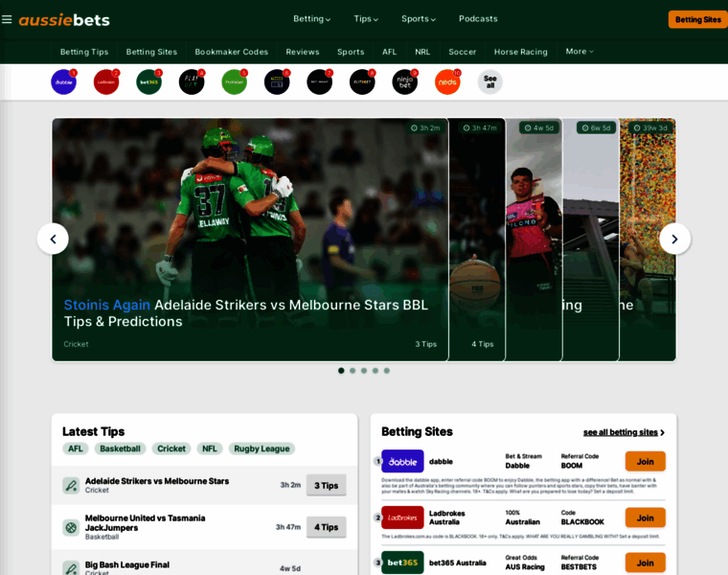Click see all betting sites link
728x575 pixels.
tap(624, 432)
